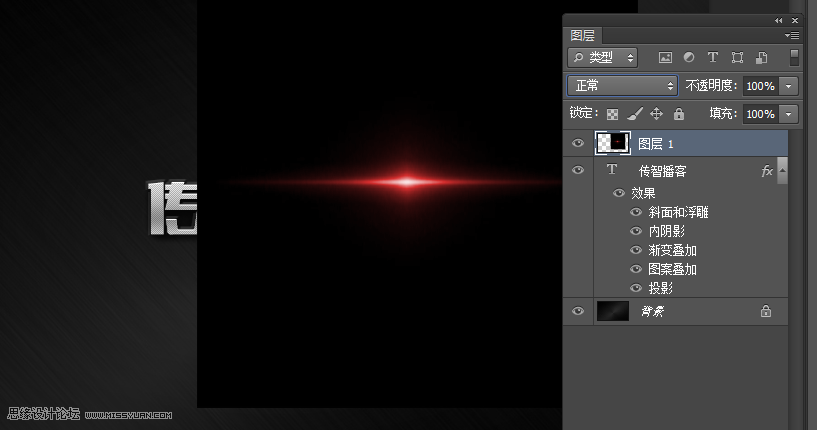Lock transparent pixels icon

[613, 114]
